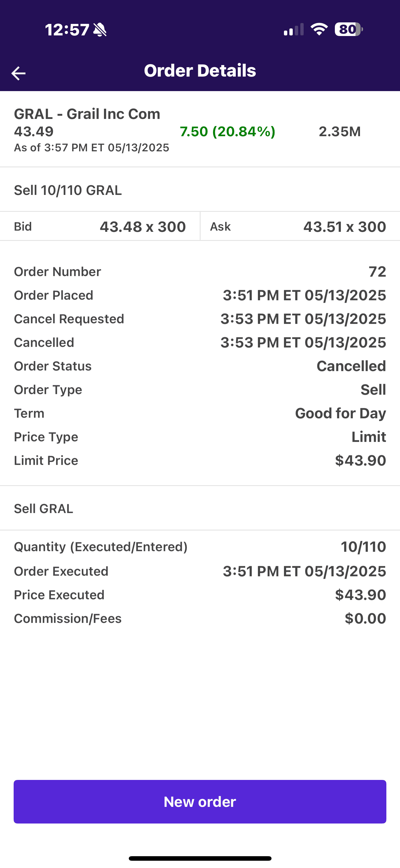Viewport: 400px width, 868px height.
Task: Click the 2.35M volume figure
Action: point(339,131)
